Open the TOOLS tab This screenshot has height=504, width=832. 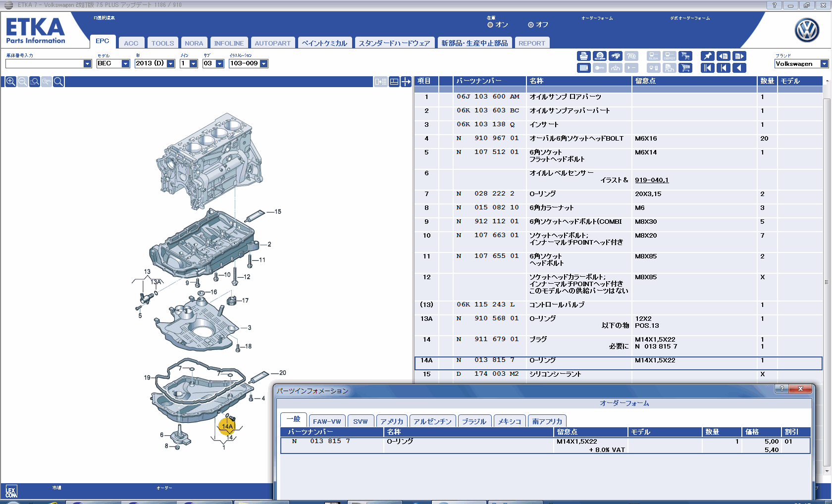point(163,43)
